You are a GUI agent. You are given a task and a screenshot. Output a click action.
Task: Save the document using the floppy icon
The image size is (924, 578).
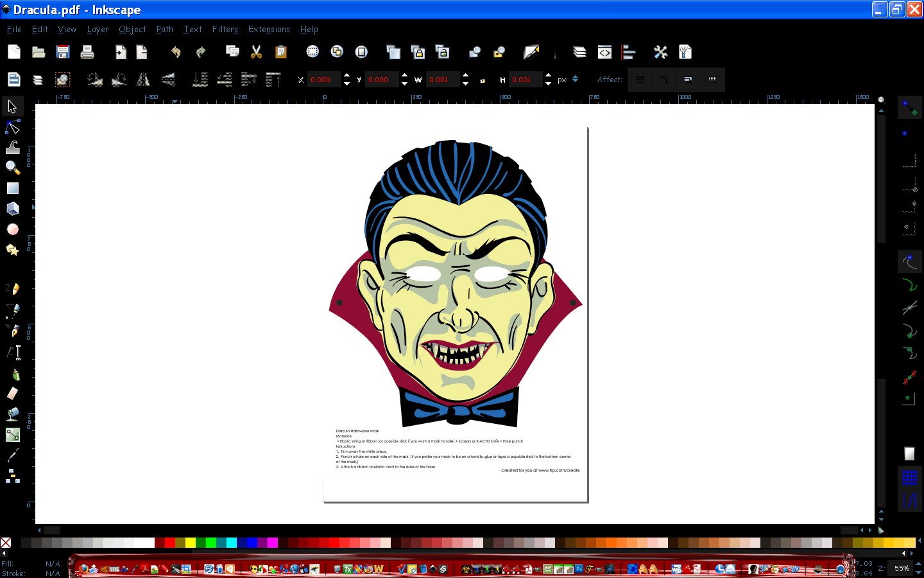click(x=63, y=52)
